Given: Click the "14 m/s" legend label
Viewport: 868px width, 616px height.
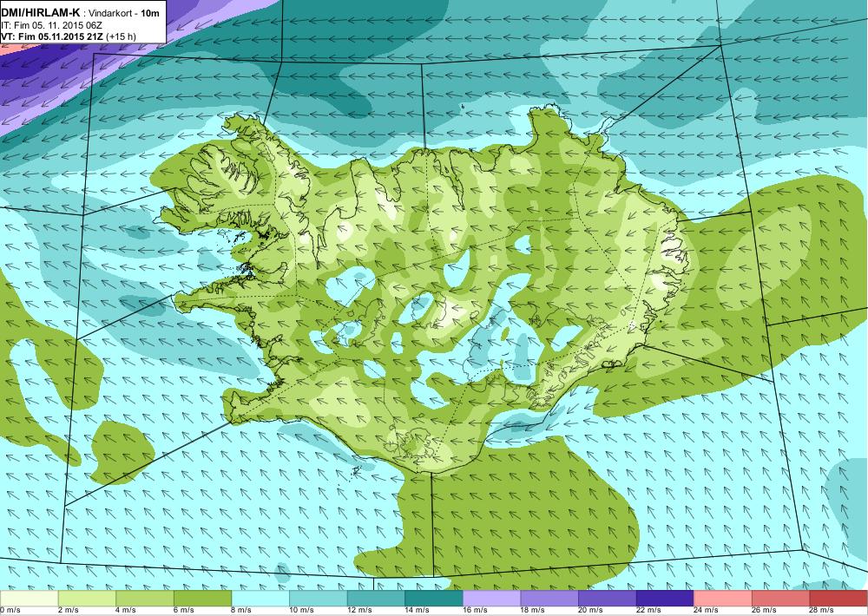Looking at the screenshot, I should coord(417,610).
